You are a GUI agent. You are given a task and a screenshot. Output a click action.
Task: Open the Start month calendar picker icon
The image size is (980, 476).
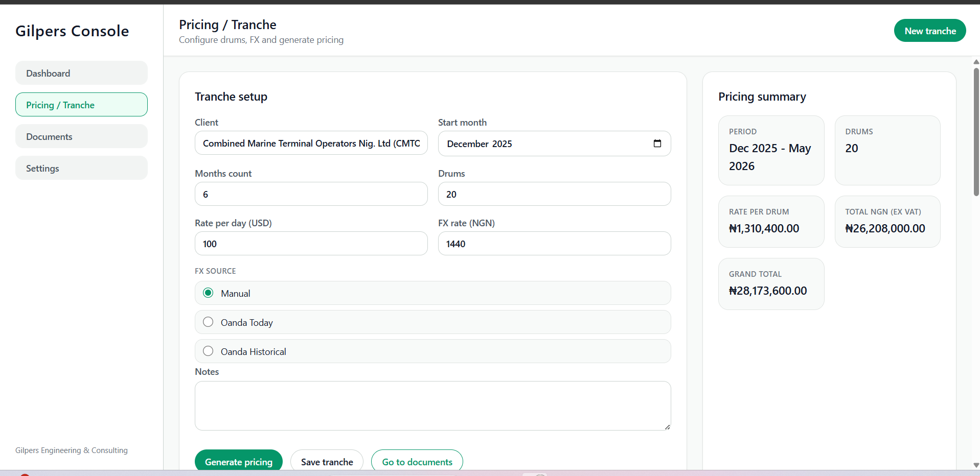pos(657,144)
